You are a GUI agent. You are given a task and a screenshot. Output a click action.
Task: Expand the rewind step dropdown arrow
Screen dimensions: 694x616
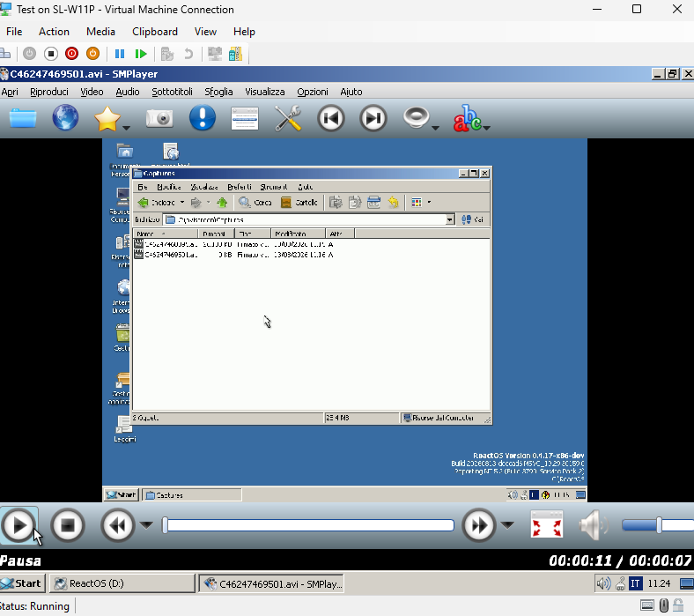(146, 525)
